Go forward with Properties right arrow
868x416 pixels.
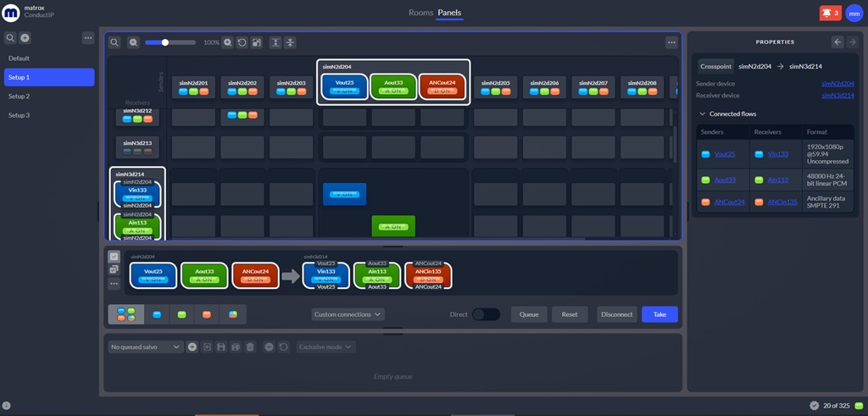(853, 42)
